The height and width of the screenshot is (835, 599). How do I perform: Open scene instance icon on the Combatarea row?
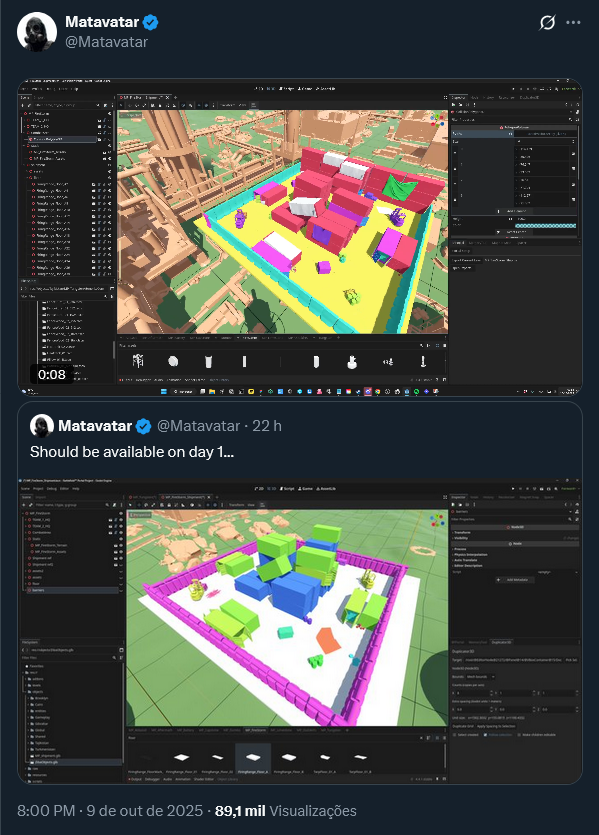pyautogui.click(x=110, y=533)
